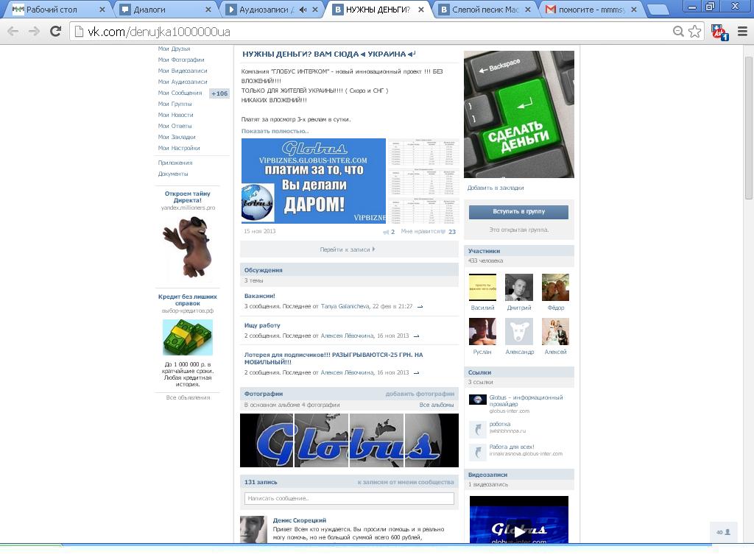Open Фёдор member avatar
Screen dimensions: 754x560
(555, 288)
